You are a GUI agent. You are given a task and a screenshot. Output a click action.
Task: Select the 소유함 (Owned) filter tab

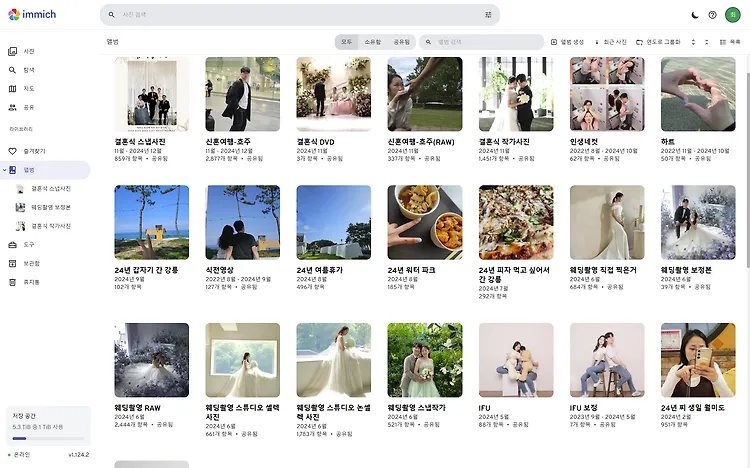tap(372, 42)
